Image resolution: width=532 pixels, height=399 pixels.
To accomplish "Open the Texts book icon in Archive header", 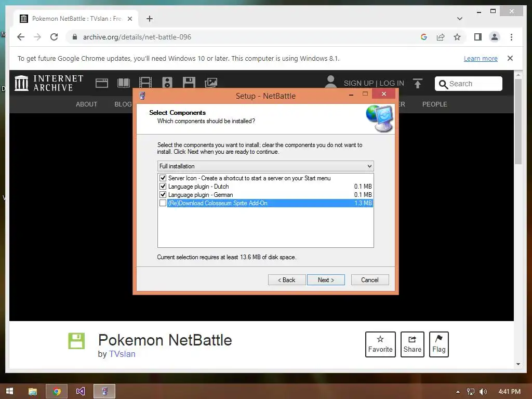I will [124, 83].
